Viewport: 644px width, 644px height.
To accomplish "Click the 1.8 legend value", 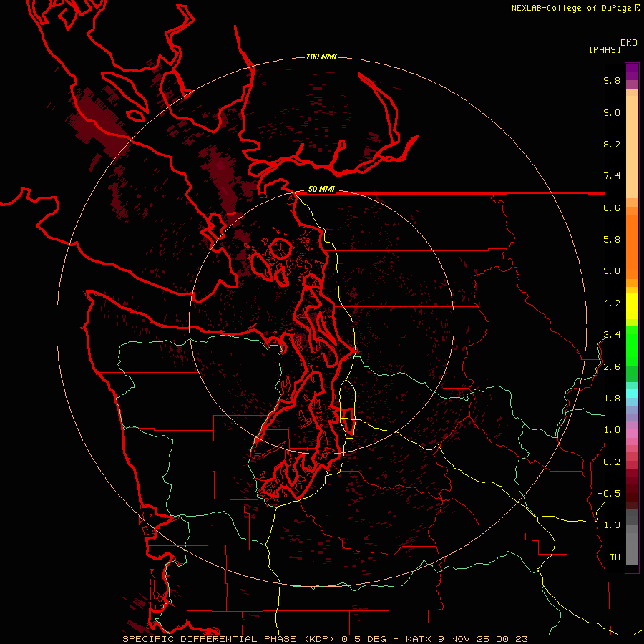I will pyautogui.click(x=612, y=399).
